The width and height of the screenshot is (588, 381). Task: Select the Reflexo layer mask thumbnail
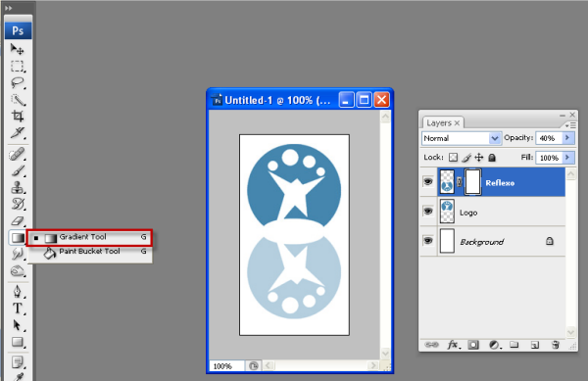point(473,182)
